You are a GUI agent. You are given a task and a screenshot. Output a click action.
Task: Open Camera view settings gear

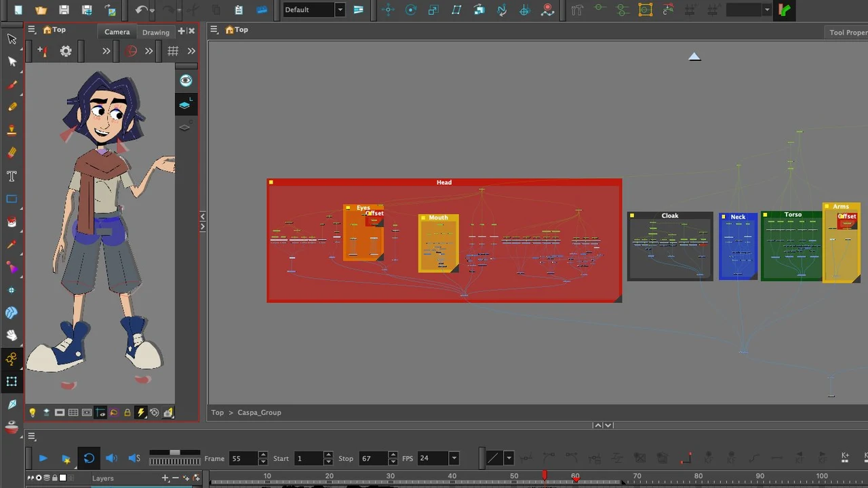coord(66,51)
